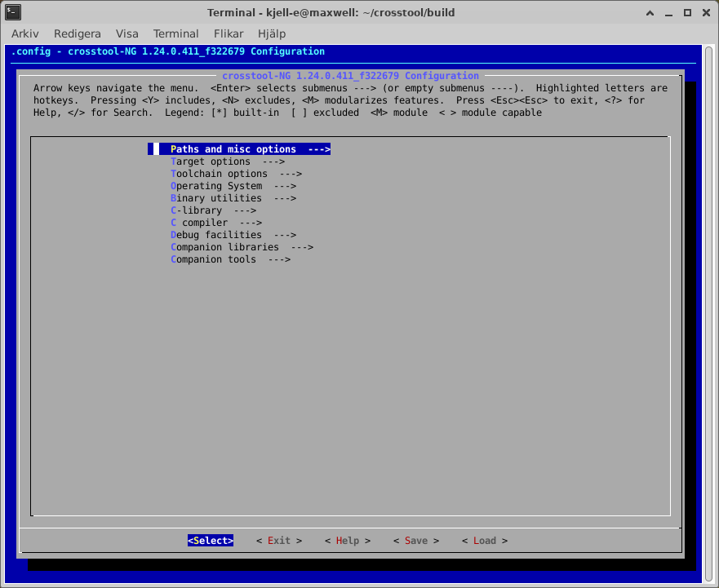The height and width of the screenshot is (588, 719).
Task: Click the Load button
Action: pos(485,541)
